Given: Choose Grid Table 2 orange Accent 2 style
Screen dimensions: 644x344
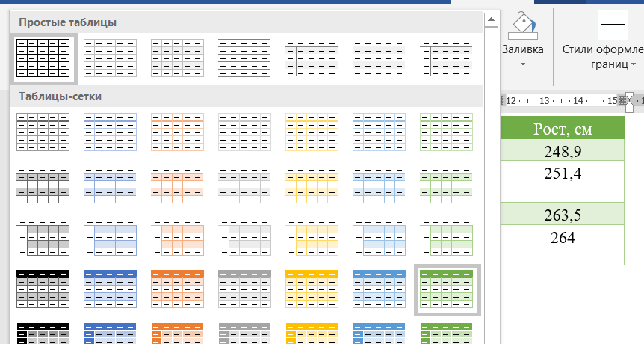Looking at the screenshot, I should tap(177, 185).
